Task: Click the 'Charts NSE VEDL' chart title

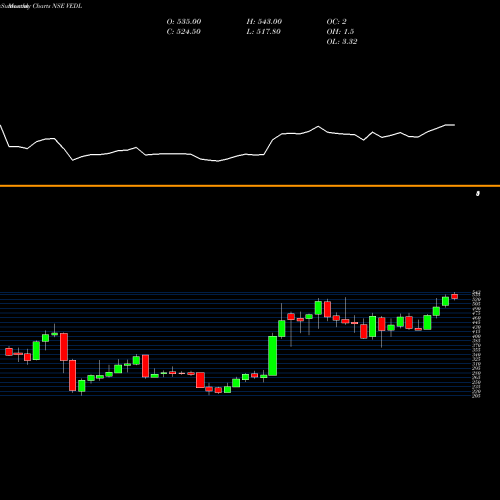Action: point(57,6)
